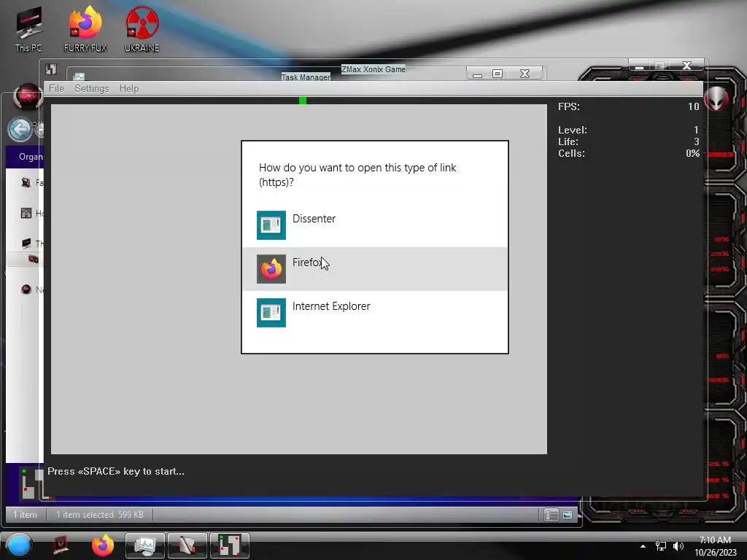Click the "Life:" label in game panel
The width and height of the screenshot is (747, 560).
[568, 141]
